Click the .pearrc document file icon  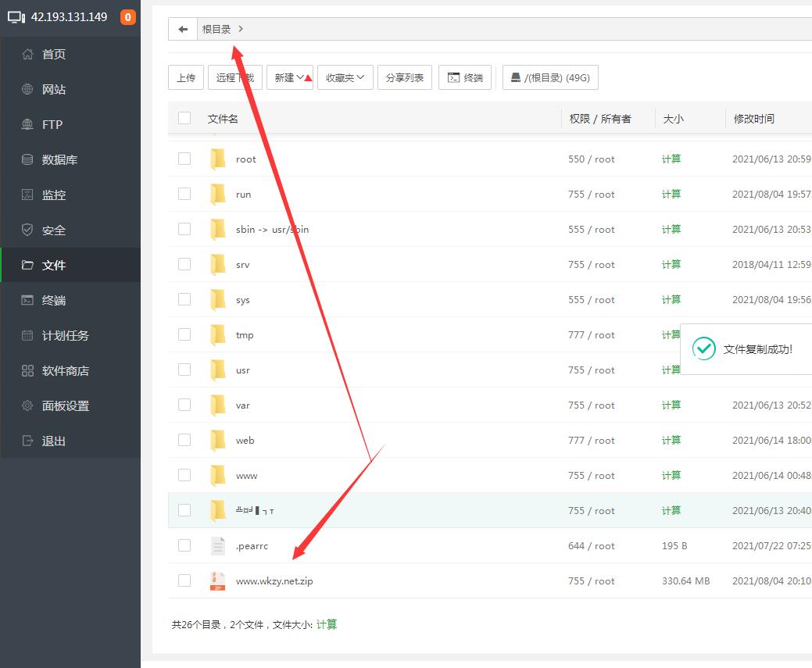click(x=218, y=545)
